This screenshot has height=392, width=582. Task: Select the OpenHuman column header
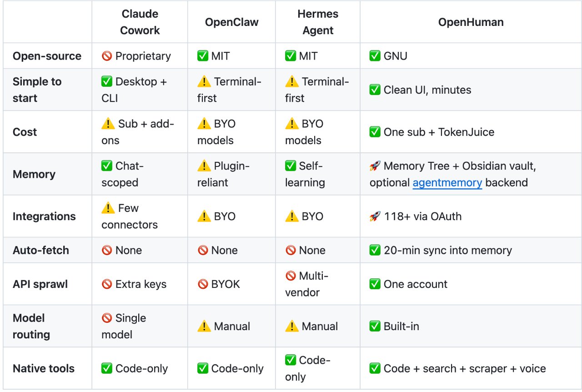pyautogui.click(x=471, y=22)
